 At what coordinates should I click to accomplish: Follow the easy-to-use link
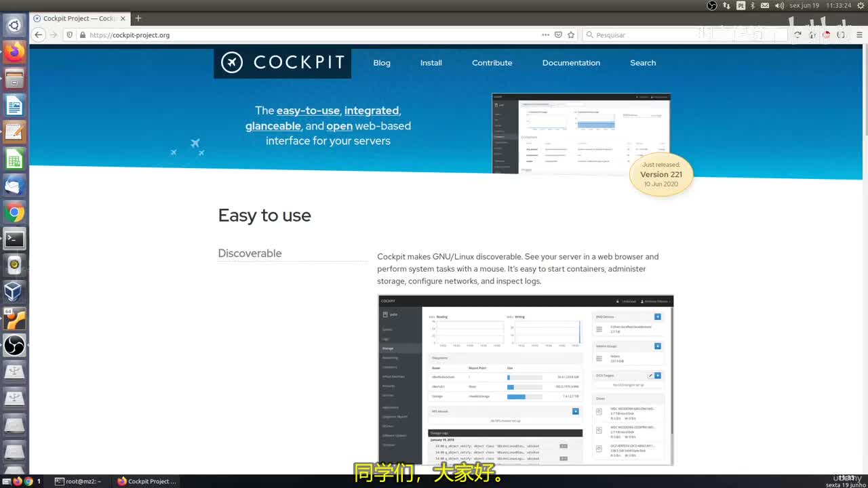(309, 110)
